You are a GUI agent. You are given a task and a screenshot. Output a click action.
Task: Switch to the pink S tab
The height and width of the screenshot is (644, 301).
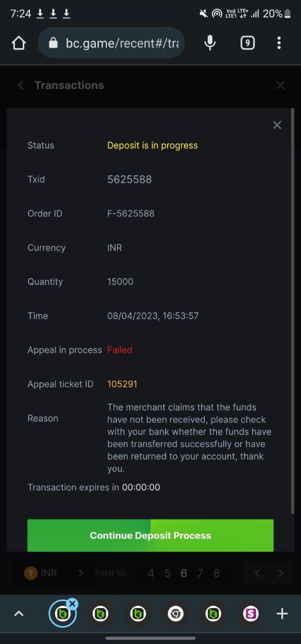point(251,613)
